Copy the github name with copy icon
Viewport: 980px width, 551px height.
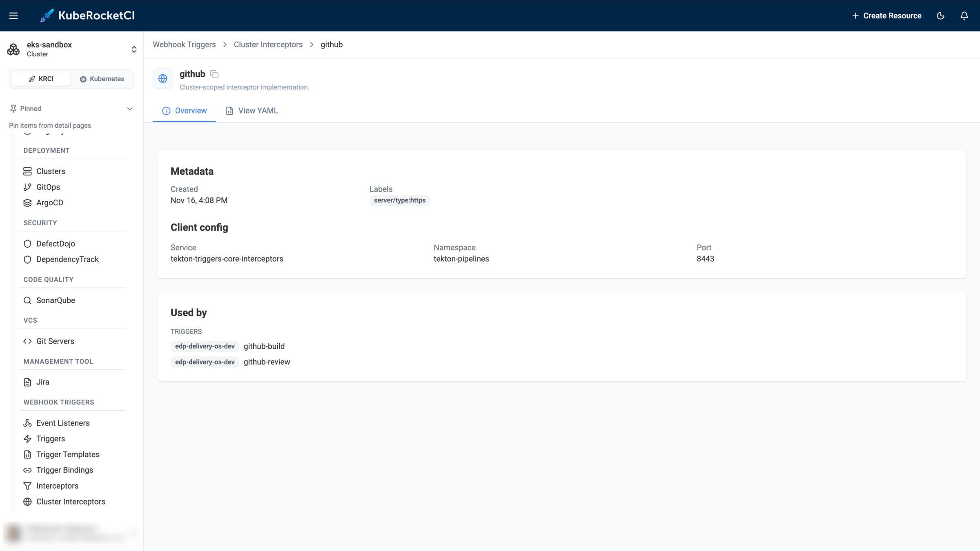tap(214, 74)
